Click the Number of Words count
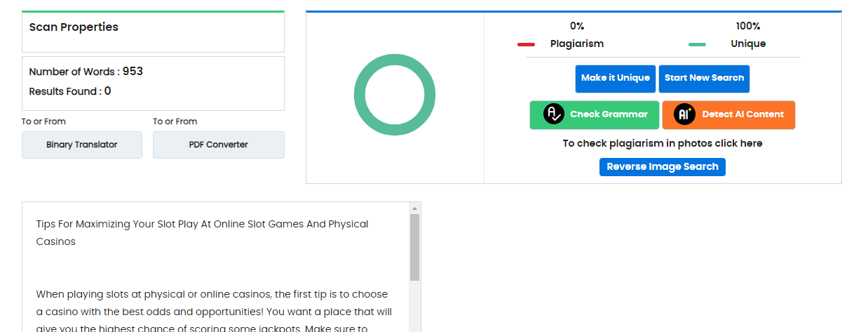The height and width of the screenshot is (332, 868). point(133,72)
